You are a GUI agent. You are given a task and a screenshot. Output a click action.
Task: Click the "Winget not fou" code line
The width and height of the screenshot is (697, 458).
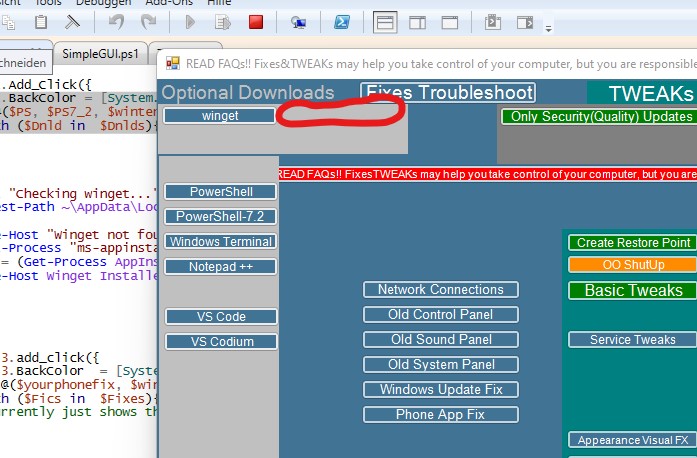(78, 235)
